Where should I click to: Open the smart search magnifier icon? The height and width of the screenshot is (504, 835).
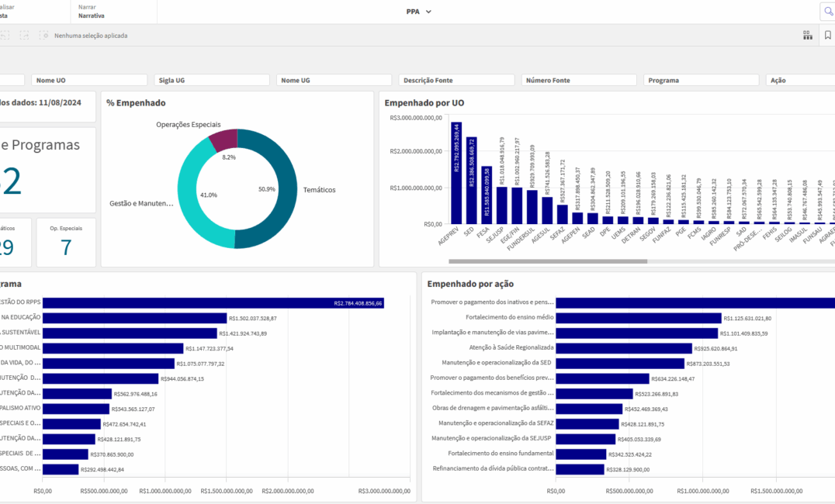(x=827, y=12)
